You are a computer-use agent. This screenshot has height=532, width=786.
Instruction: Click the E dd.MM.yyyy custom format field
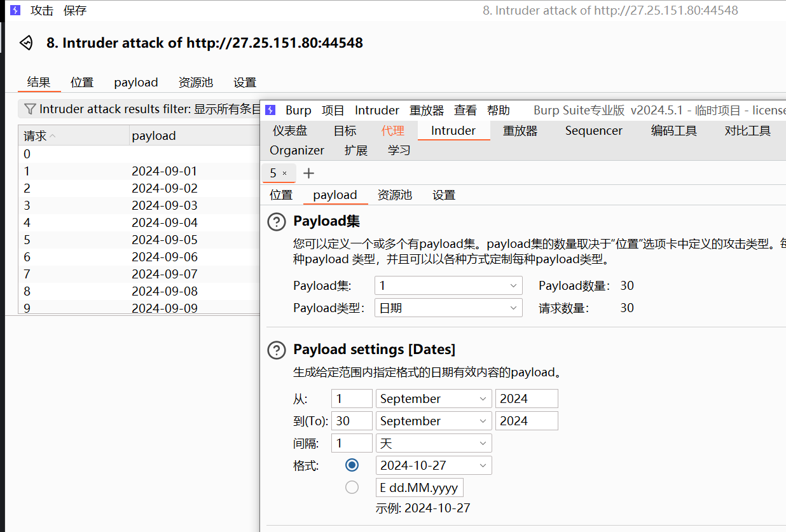[420, 488]
